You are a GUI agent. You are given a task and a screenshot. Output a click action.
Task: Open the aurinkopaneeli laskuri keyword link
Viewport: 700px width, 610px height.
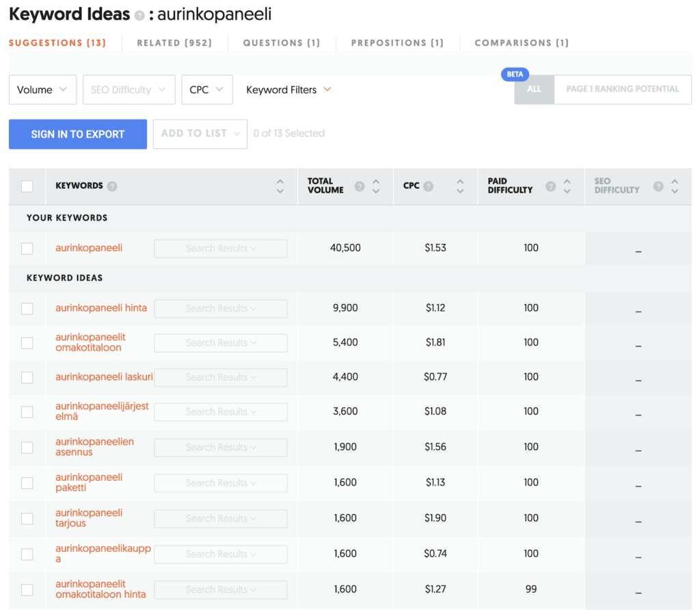104,377
